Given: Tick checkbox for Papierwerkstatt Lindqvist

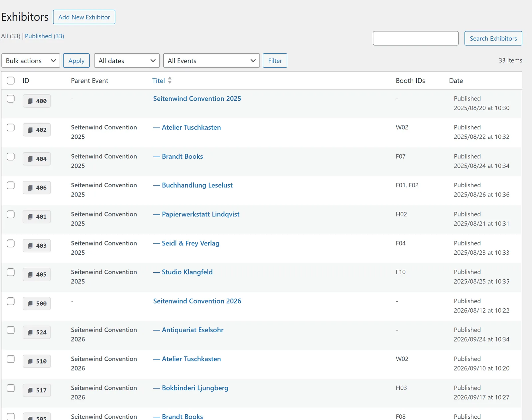Looking at the screenshot, I should 11,214.
